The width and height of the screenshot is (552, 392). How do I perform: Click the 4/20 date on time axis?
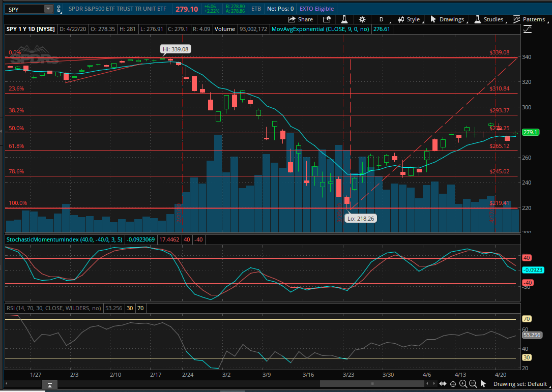[501, 375]
